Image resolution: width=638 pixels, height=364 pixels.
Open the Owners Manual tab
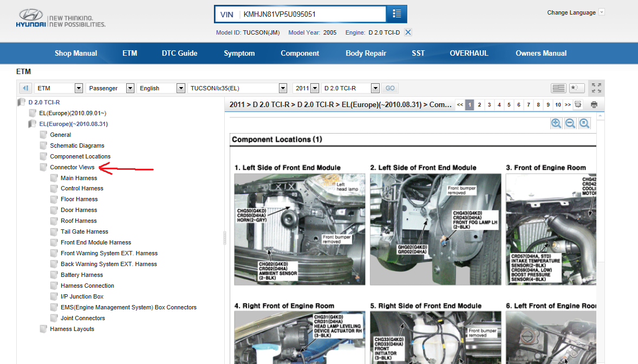[x=541, y=53]
